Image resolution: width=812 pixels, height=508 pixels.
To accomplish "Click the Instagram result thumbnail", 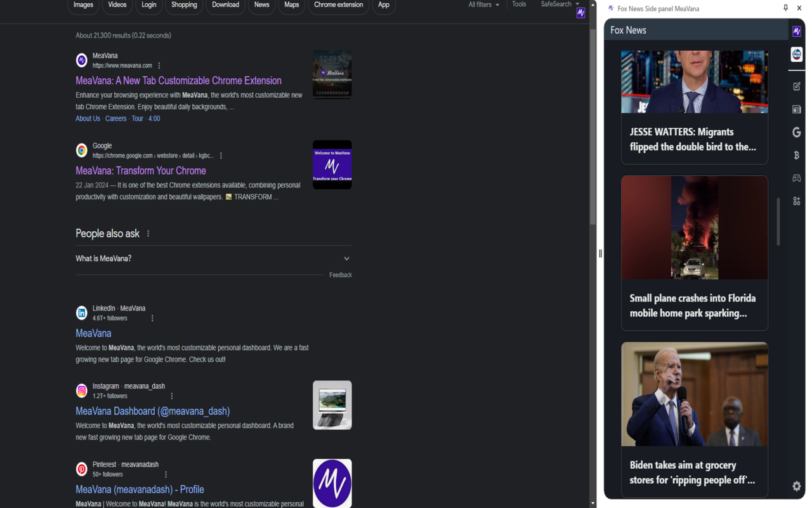I will point(332,405).
